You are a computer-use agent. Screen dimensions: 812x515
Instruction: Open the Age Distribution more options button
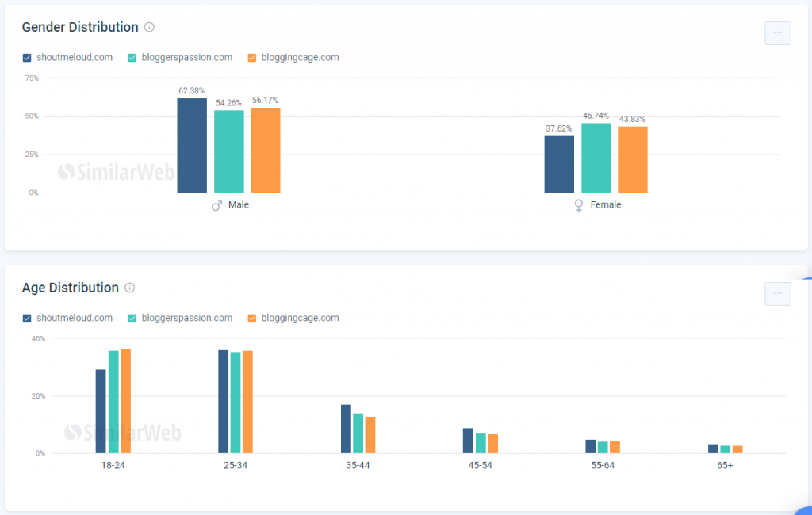point(777,293)
